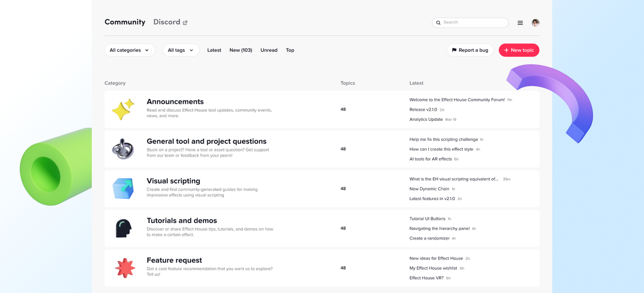Click the Tutorials and demos head icon
Viewport: 644px width, 293px height.
(123, 228)
